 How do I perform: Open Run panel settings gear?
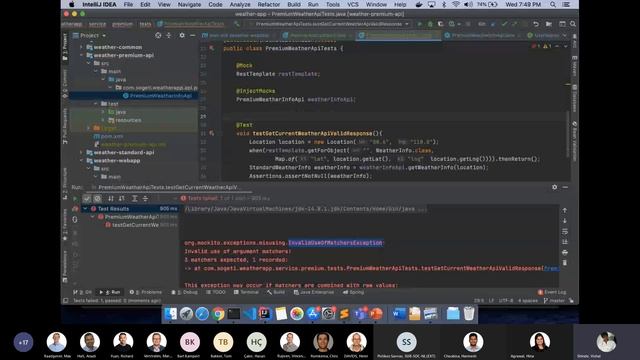coord(554,187)
